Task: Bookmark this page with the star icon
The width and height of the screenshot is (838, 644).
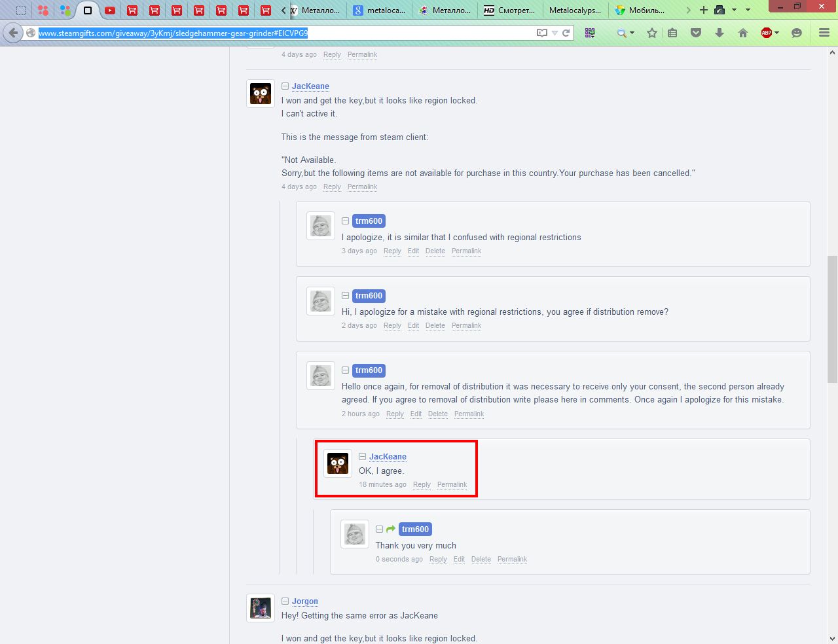Action: [652, 33]
